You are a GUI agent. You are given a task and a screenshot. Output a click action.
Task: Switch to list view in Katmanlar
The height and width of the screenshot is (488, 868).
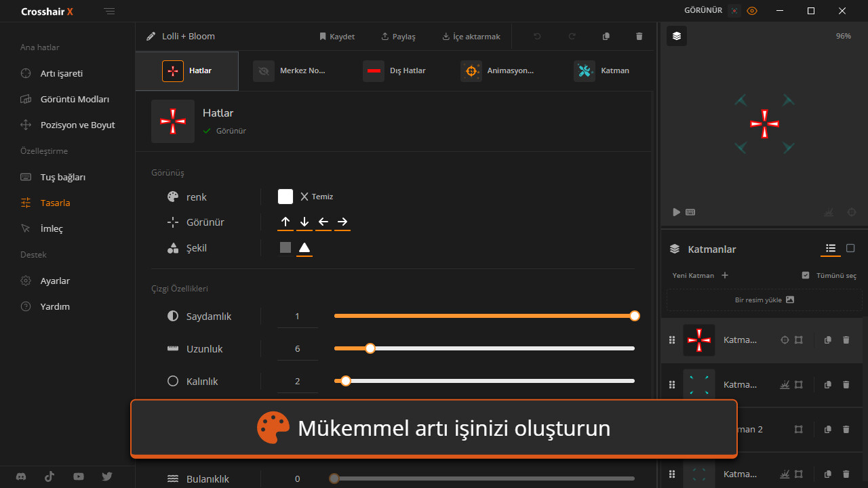pos(831,249)
